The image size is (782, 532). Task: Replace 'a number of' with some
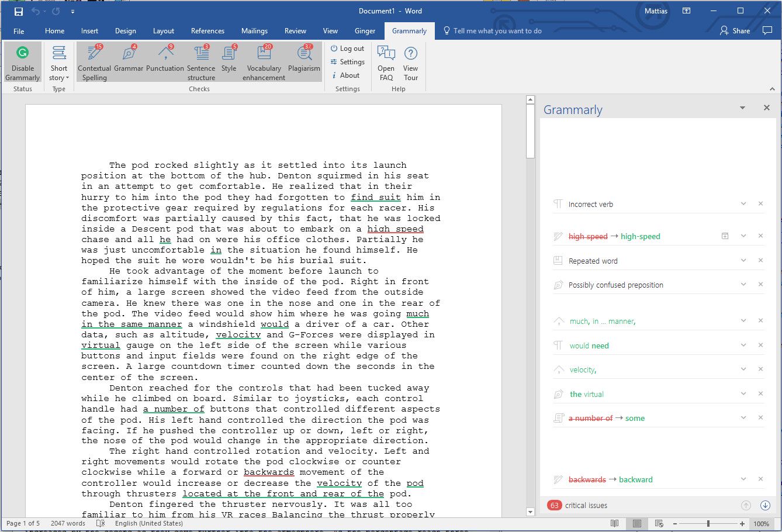coord(635,418)
